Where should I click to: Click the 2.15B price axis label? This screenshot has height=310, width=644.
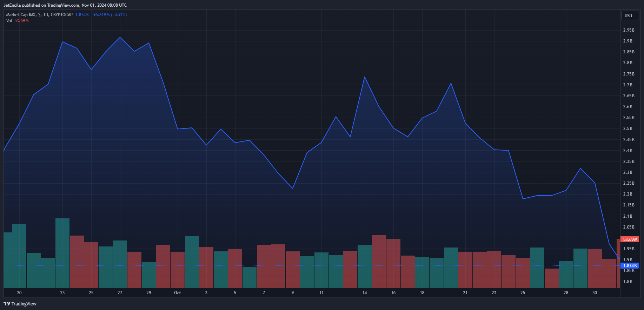coord(629,205)
